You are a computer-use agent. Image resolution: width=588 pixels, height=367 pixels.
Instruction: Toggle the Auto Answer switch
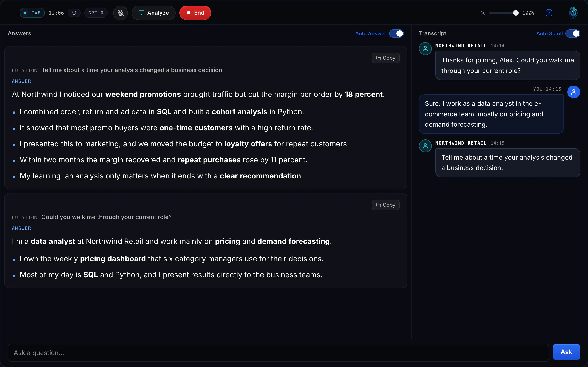[396, 33]
